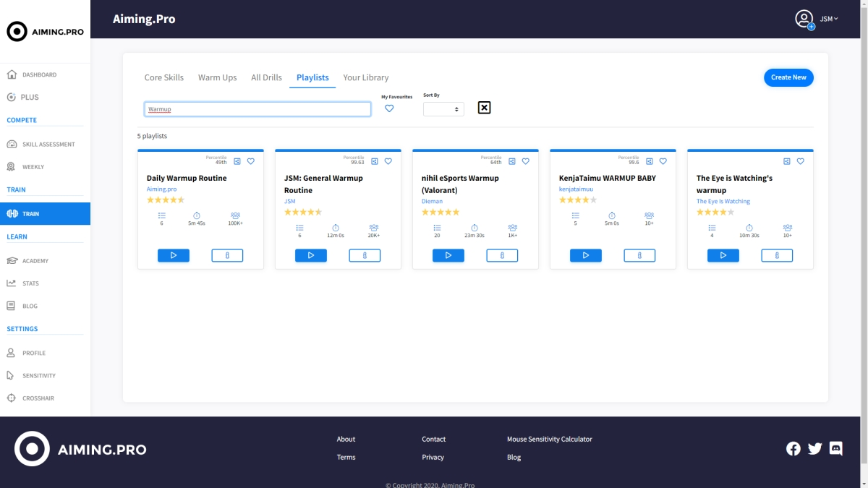
Task: Open Crosshair settings in sidebar
Action: click(38, 398)
